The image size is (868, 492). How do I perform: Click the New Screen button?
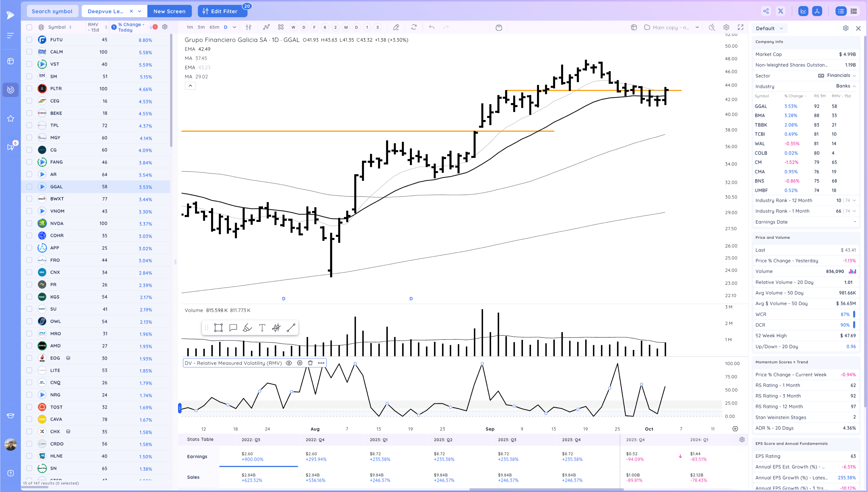[169, 11]
